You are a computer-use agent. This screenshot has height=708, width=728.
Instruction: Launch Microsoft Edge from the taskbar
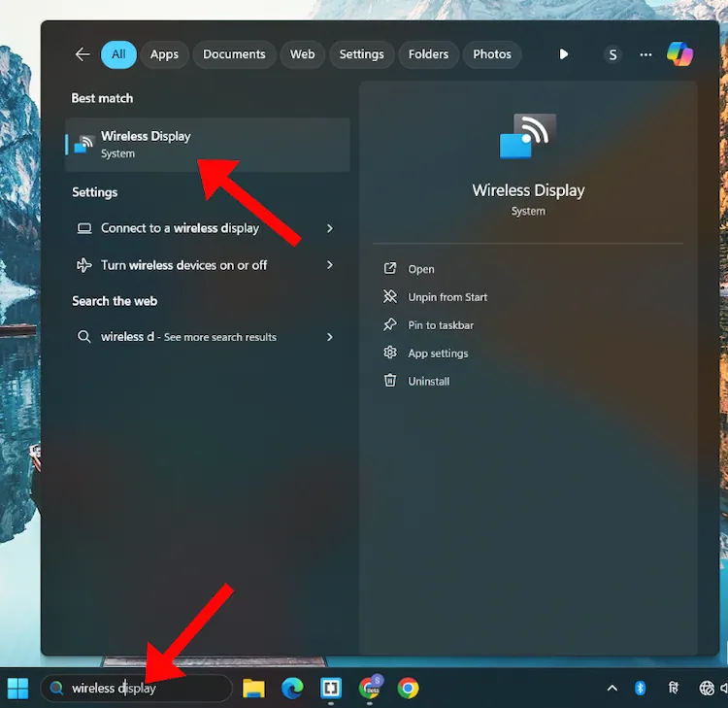292,688
